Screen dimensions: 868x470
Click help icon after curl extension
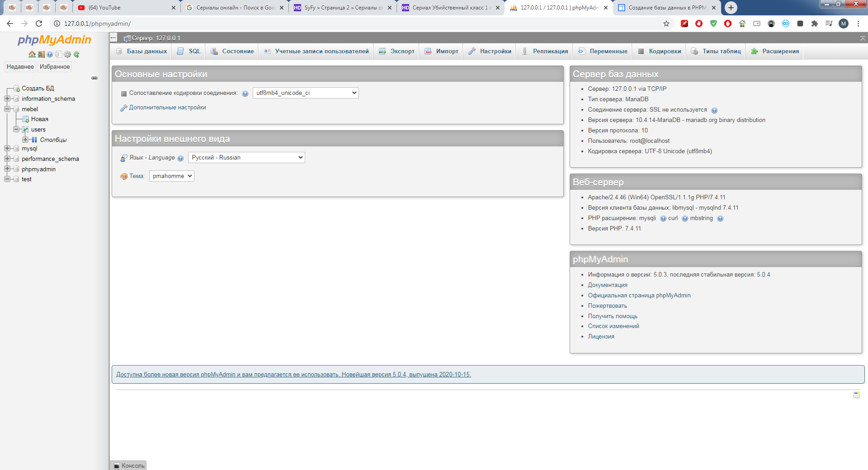click(685, 219)
